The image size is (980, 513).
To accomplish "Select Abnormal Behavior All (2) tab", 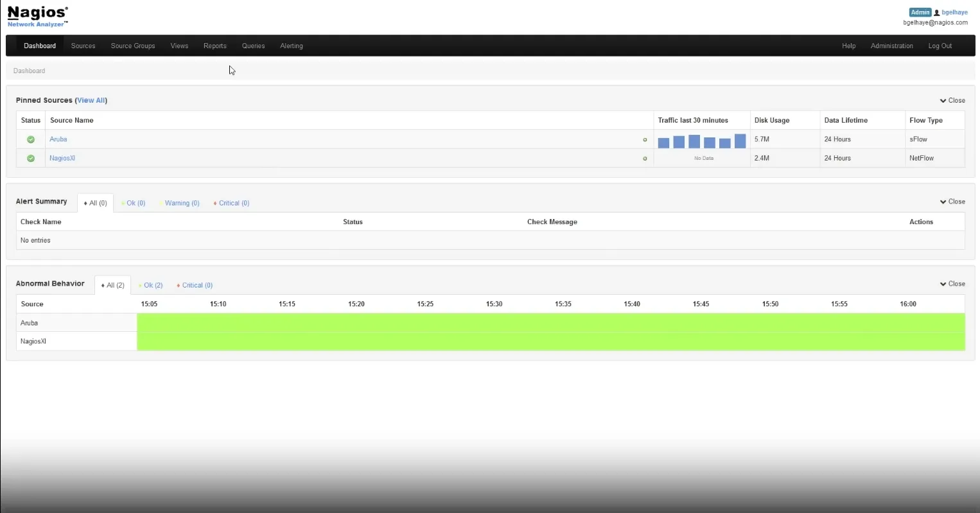I will (113, 285).
